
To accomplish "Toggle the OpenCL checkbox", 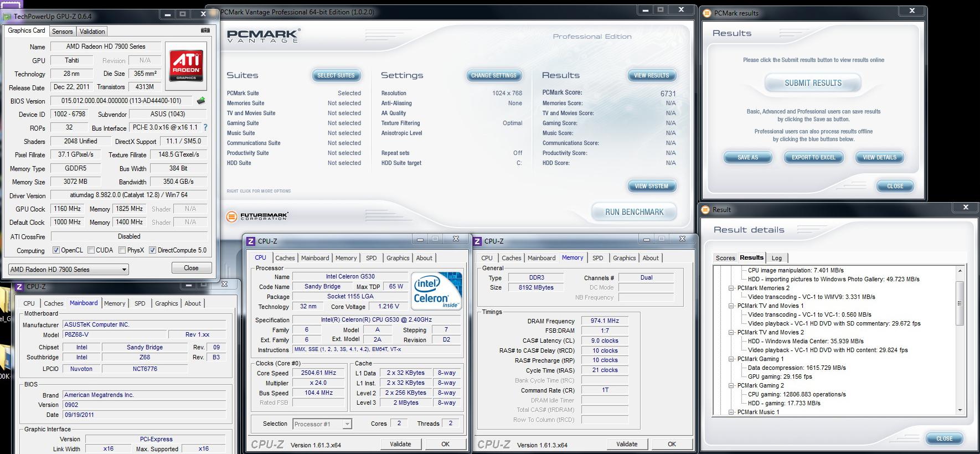I will tap(56, 250).
